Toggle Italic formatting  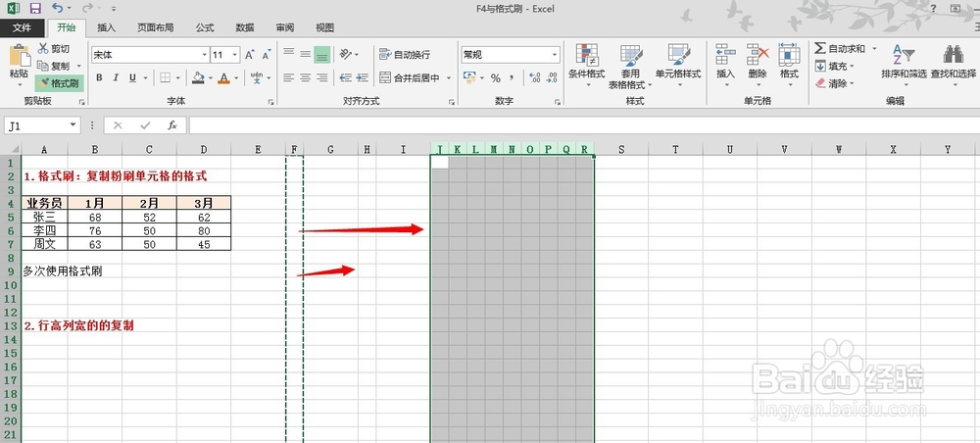[x=116, y=78]
